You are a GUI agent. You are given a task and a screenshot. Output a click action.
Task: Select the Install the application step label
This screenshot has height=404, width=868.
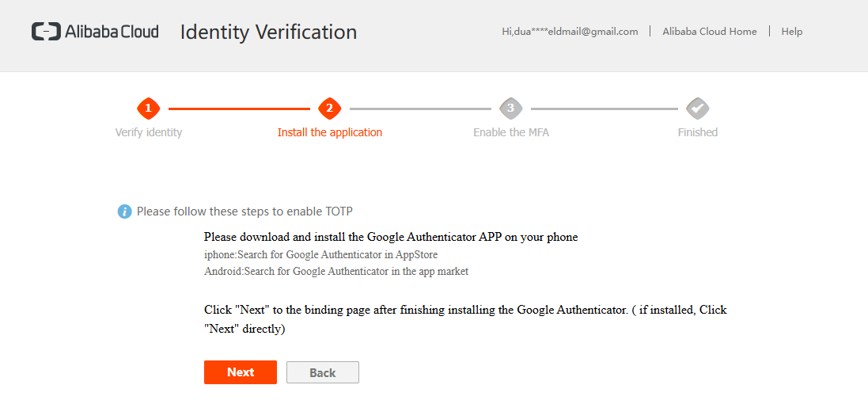329,132
